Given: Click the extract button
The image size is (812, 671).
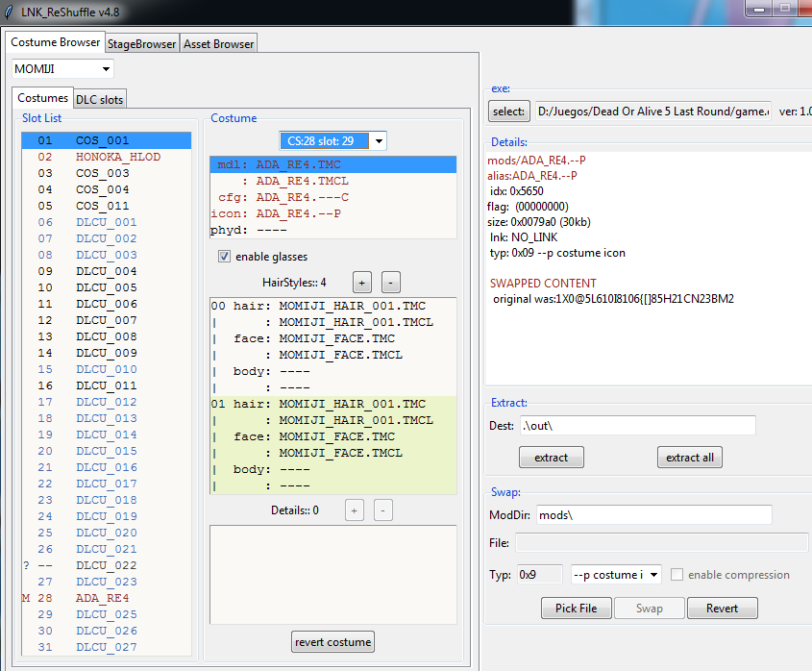Looking at the screenshot, I should [552, 458].
